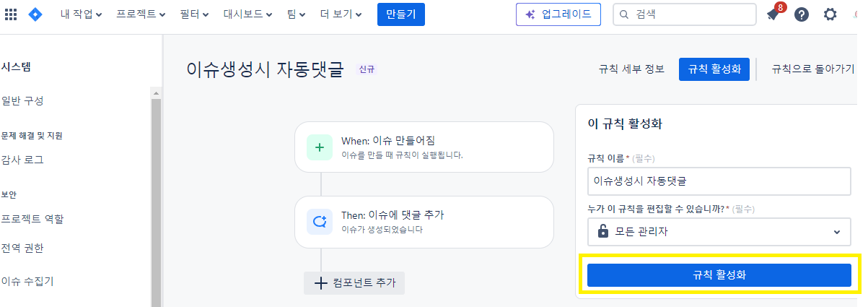Click the green plus trigger icon
Screen dimensions: 868x307
(319, 147)
